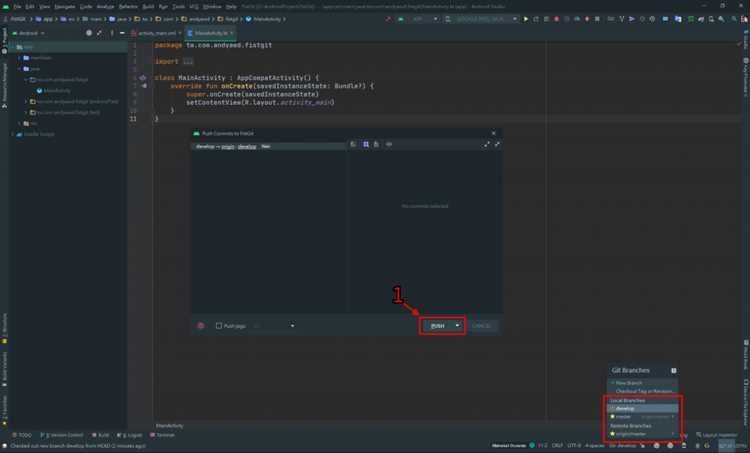Open the Logcat tool window
Viewport: 750px width, 453px height.
pyautogui.click(x=130, y=435)
